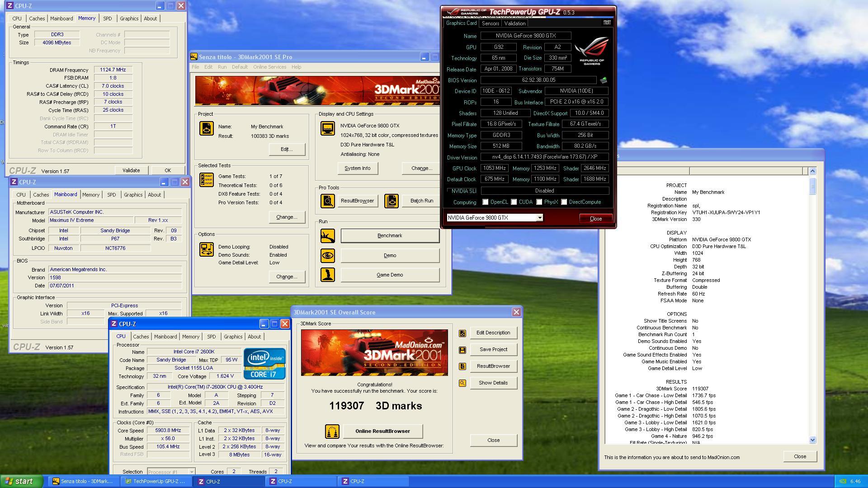
Task: Click the Benchmark button to run
Action: coord(390,235)
